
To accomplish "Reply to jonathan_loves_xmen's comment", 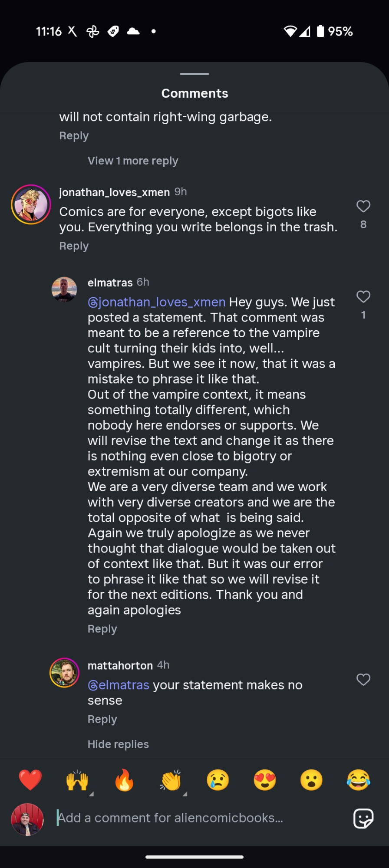I will 74,246.
